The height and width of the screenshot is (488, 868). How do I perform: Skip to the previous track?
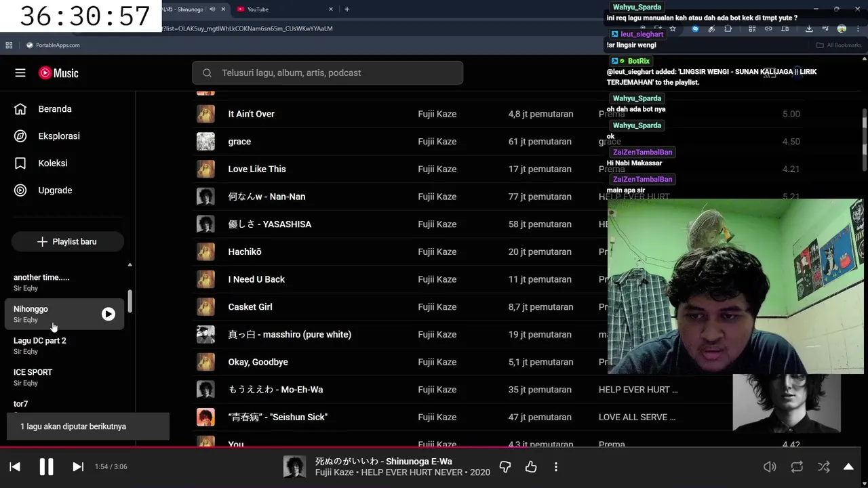[15, 466]
